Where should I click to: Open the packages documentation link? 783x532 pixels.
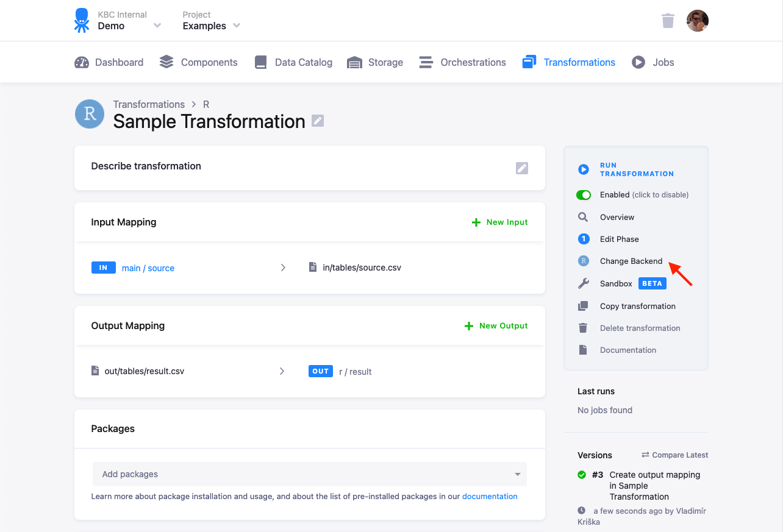490,497
